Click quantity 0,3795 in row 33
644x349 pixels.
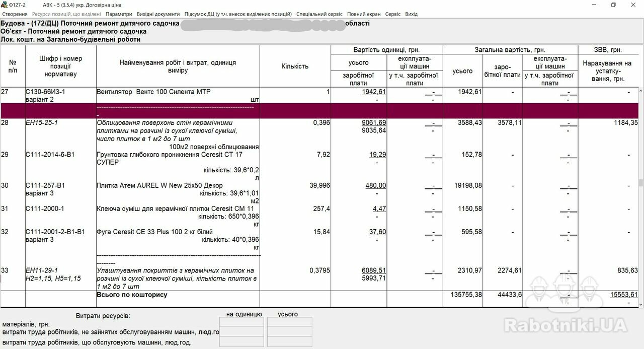point(319,270)
